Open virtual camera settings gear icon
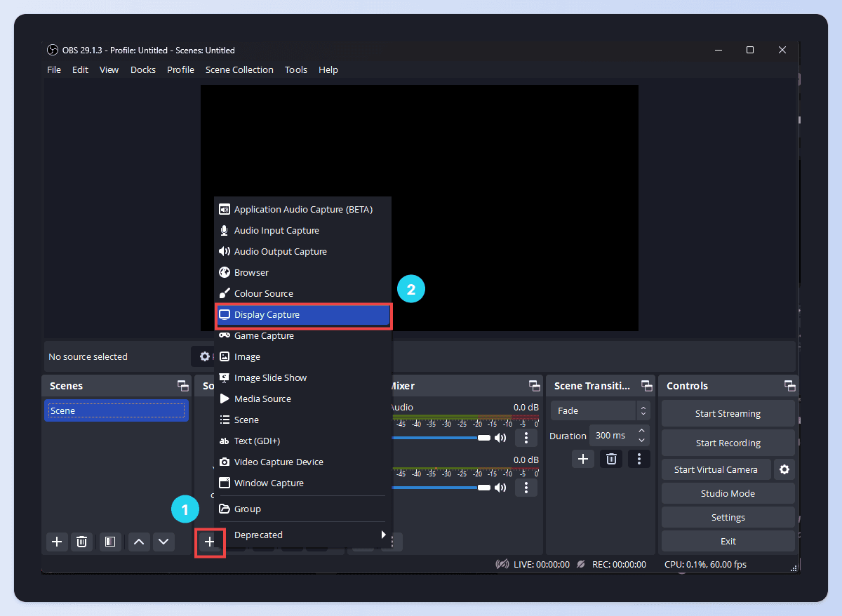842x616 pixels. coord(784,469)
